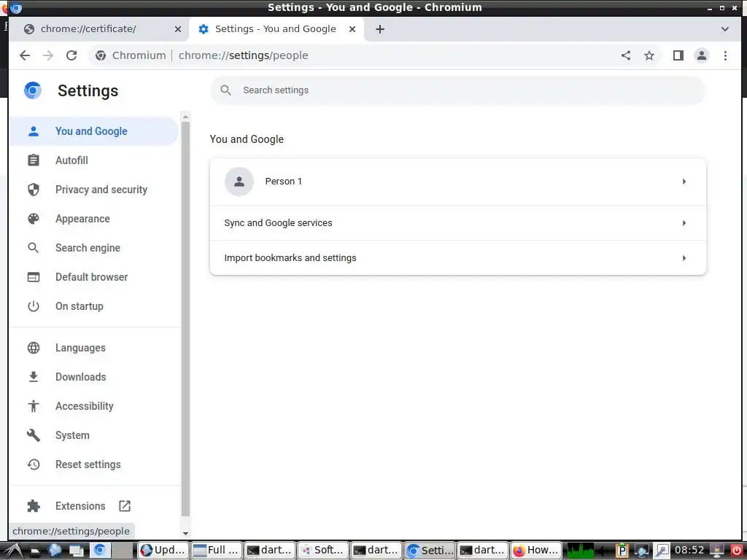Click the sidebar scroll up arrow
The height and width of the screenshot is (560, 747).
(x=186, y=117)
